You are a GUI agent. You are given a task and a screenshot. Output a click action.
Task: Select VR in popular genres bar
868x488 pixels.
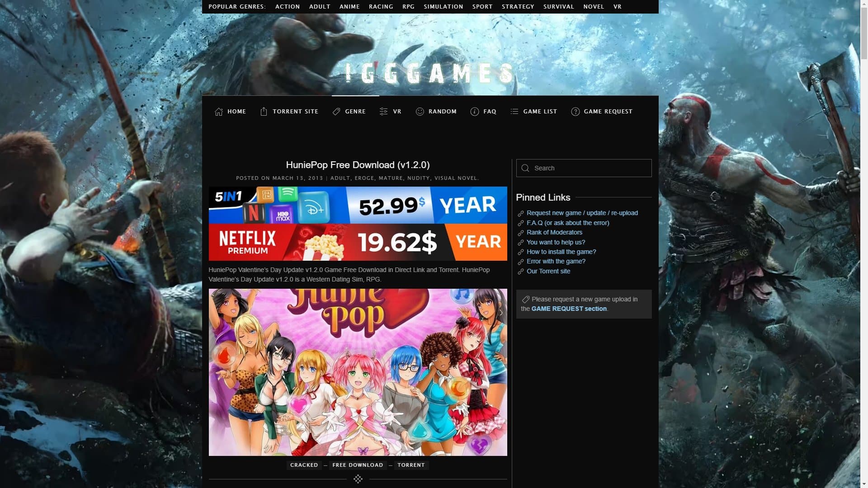tap(618, 7)
